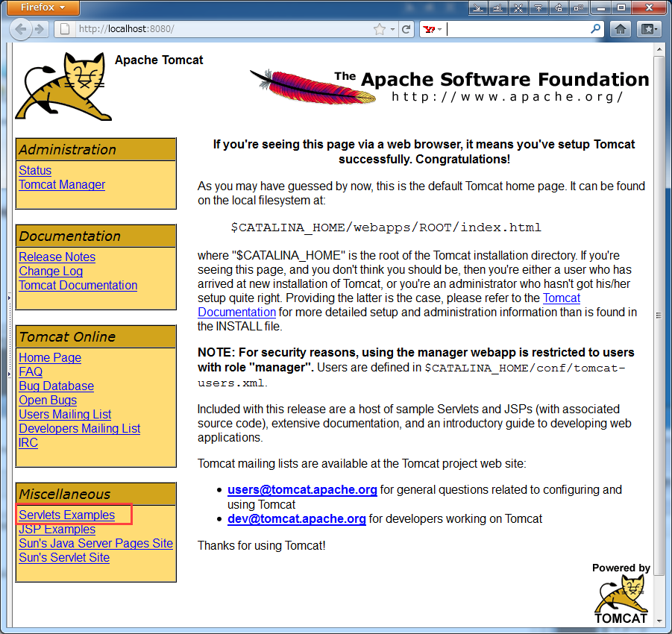
Task: Click the "Thanks for using Tomcat!" text
Action: tap(262, 546)
